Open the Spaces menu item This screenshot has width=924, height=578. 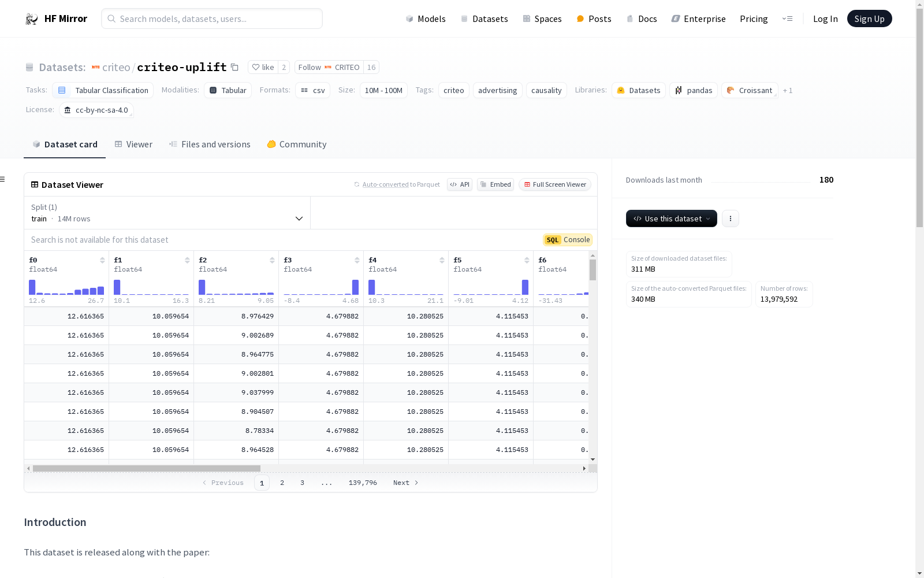pyautogui.click(x=542, y=18)
